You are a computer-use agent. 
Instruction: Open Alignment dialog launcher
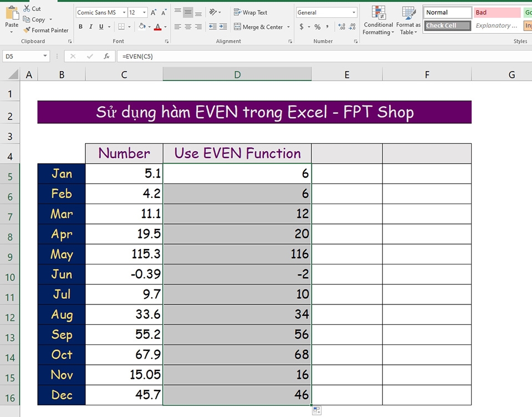(x=290, y=42)
